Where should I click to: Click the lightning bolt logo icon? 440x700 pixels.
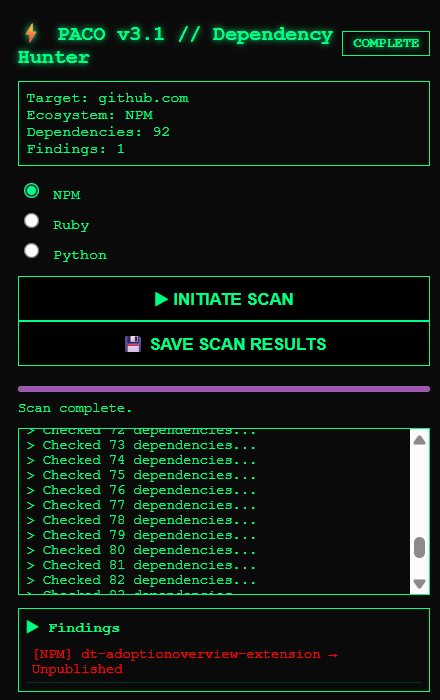coord(31,33)
